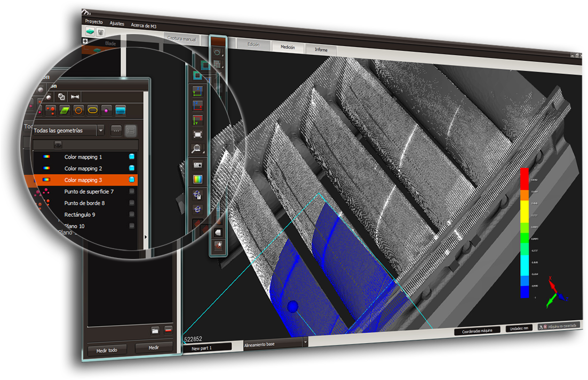Select the orange circle geometry tool
The height and width of the screenshot is (380, 588).
click(x=78, y=110)
